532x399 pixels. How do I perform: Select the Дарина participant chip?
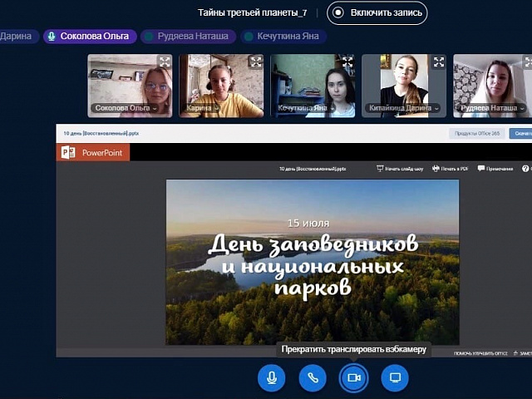click(18, 37)
